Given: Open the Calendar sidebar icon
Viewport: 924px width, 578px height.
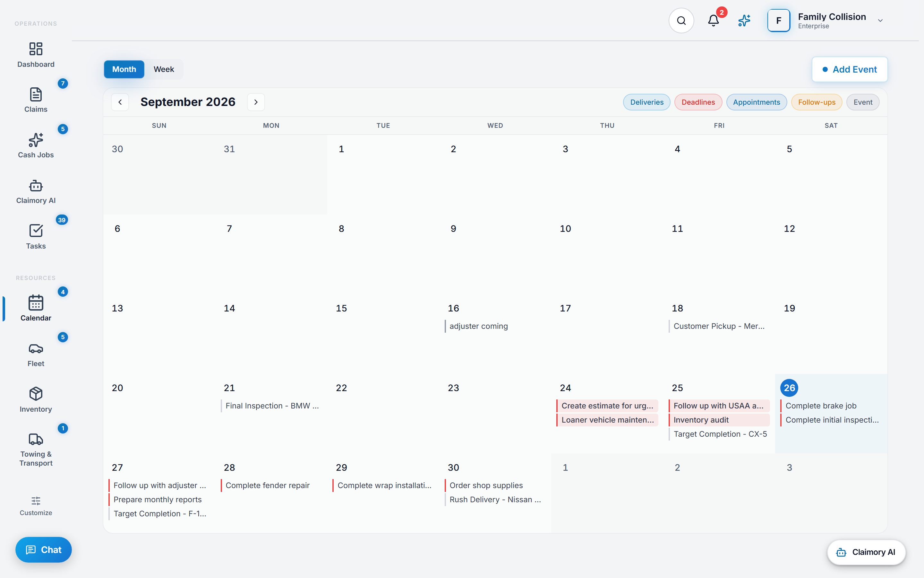Looking at the screenshot, I should coord(36,302).
